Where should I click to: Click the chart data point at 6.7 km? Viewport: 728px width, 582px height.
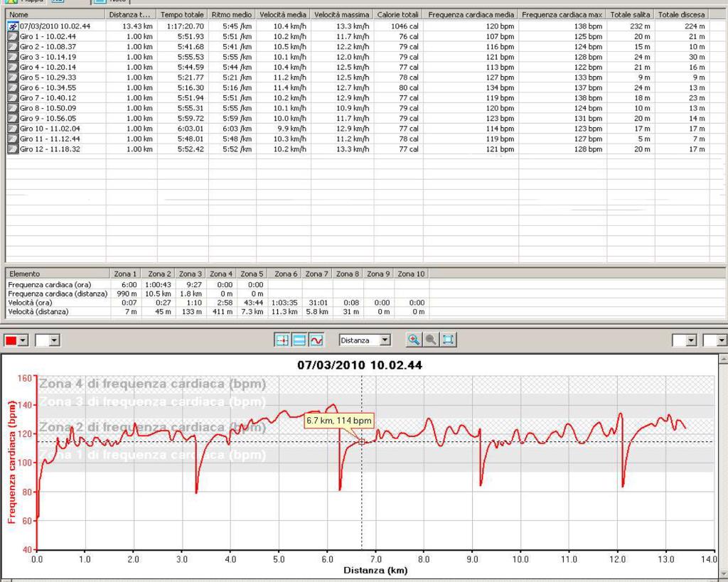pyautogui.click(x=361, y=442)
